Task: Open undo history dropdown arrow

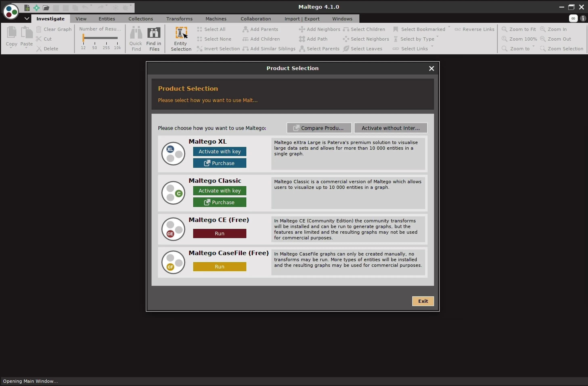Action: click(x=91, y=5)
